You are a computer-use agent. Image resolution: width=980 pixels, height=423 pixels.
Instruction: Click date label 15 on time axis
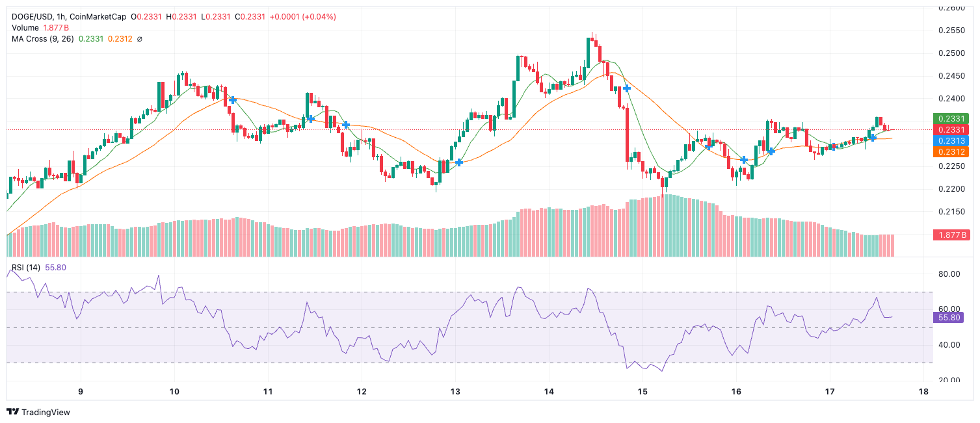[642, 392]
